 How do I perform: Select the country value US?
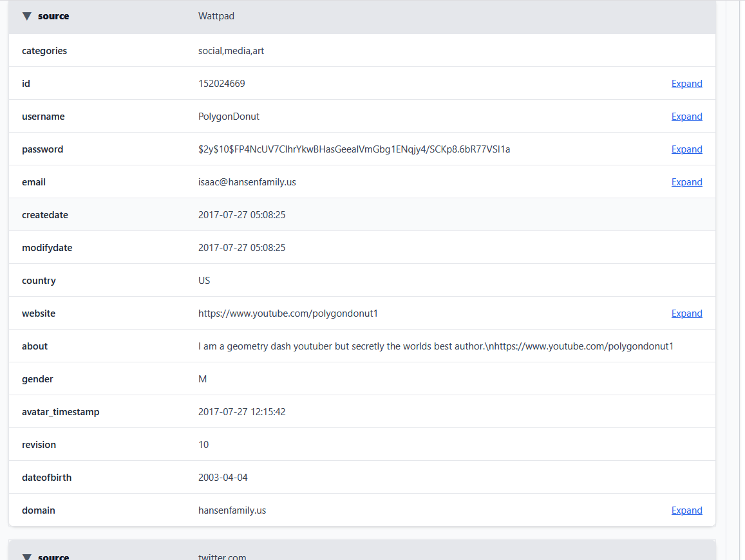[204, 281]
